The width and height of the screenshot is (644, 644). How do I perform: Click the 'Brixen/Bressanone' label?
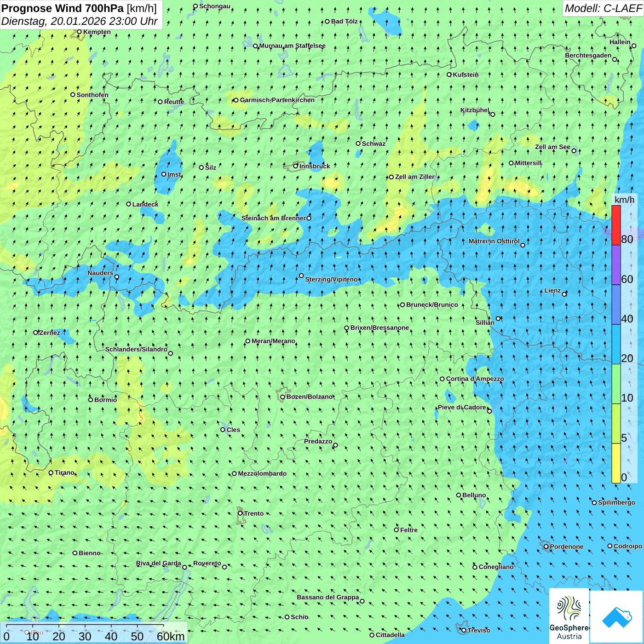[x=379, y=328]
